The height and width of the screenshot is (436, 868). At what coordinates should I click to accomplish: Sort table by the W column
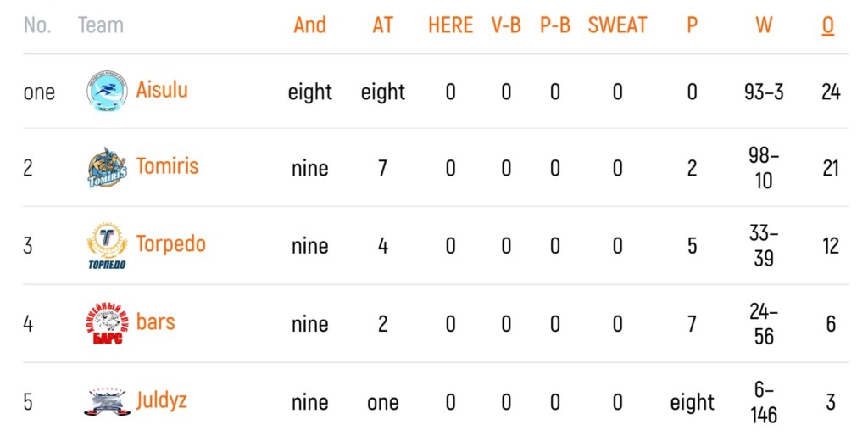pos(764,25)
